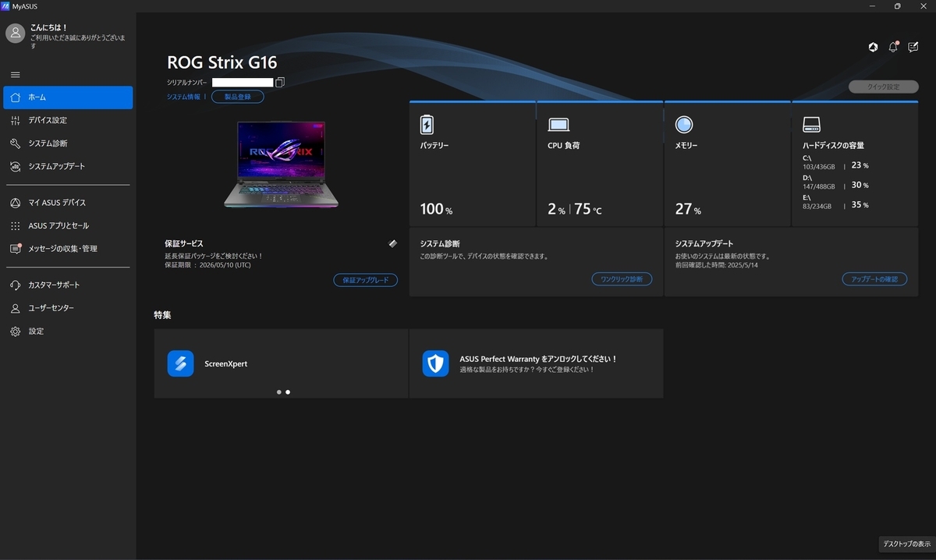Click the 製品登録 button
936x560 pixels.
click(x=238, y=97)
